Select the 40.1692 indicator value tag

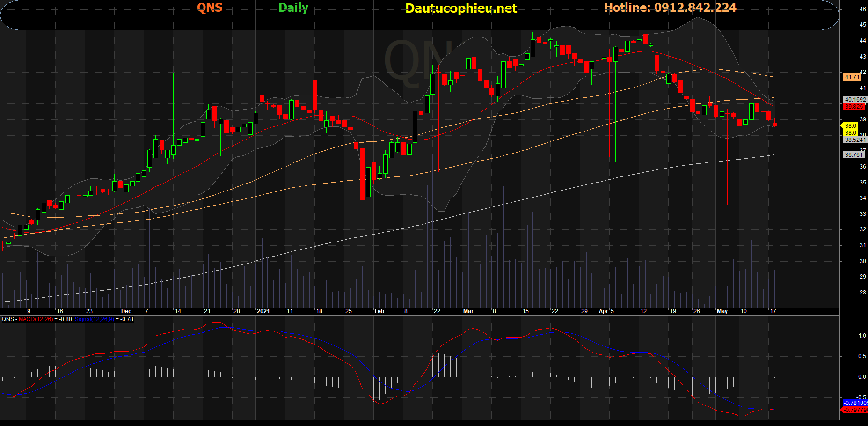coord(855,100)
